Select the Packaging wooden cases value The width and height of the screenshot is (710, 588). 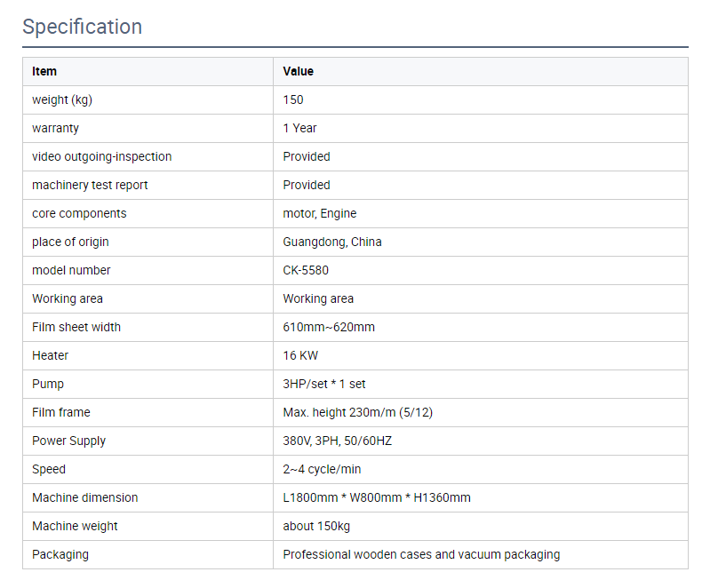[x=421, y=555]
